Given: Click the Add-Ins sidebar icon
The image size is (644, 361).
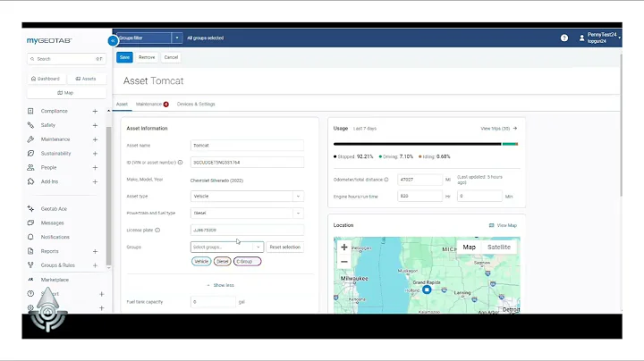Looking at the screenshot, I should [x=30, y=181].
